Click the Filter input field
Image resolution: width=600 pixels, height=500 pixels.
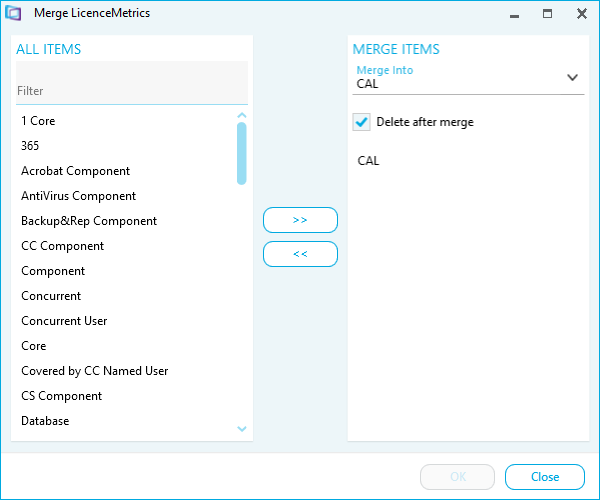132,83
